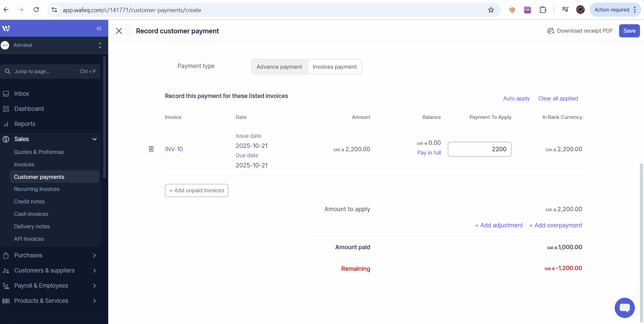Expand the Purchases menu
Viewport: 644px width, 324px height.
pos(94,255)
